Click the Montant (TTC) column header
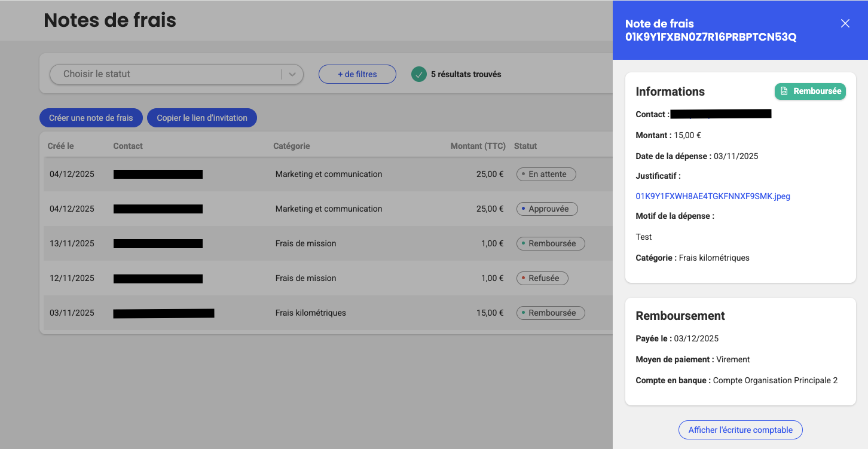The image size is (868, 449). 478,146
